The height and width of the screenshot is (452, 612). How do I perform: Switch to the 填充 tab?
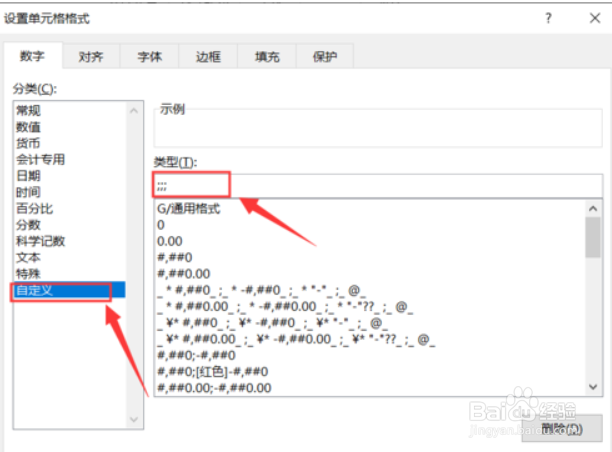coord(267,57)
